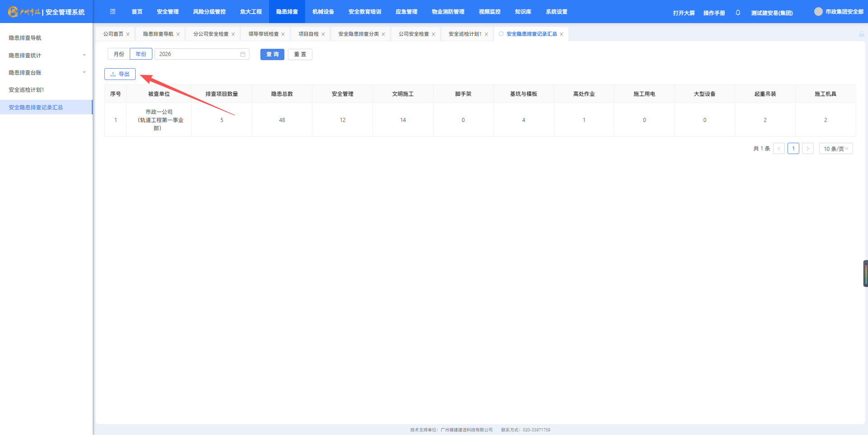Click the year input field showing 2026

[197, 54]
